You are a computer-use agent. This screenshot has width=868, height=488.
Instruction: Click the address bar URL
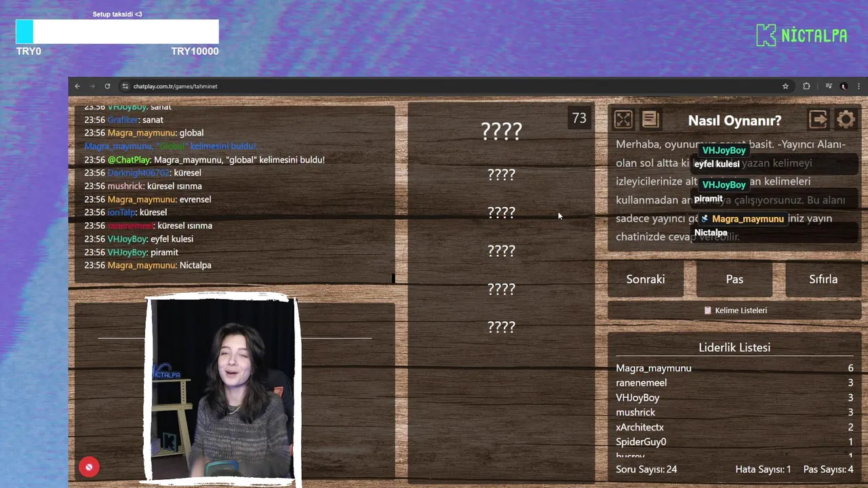(x=175, y=86)
